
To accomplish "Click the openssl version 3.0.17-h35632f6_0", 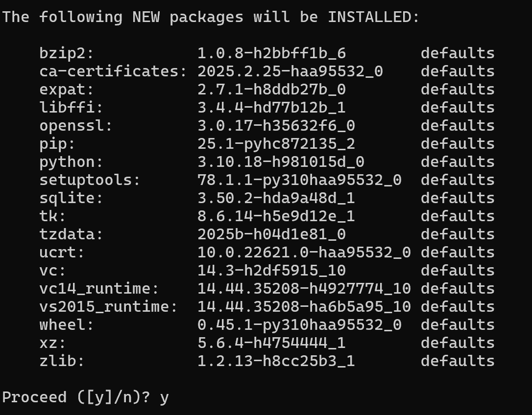I will point(276,126).
